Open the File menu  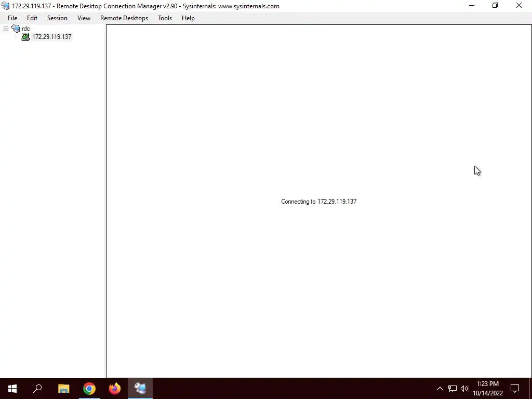[12, 18]
